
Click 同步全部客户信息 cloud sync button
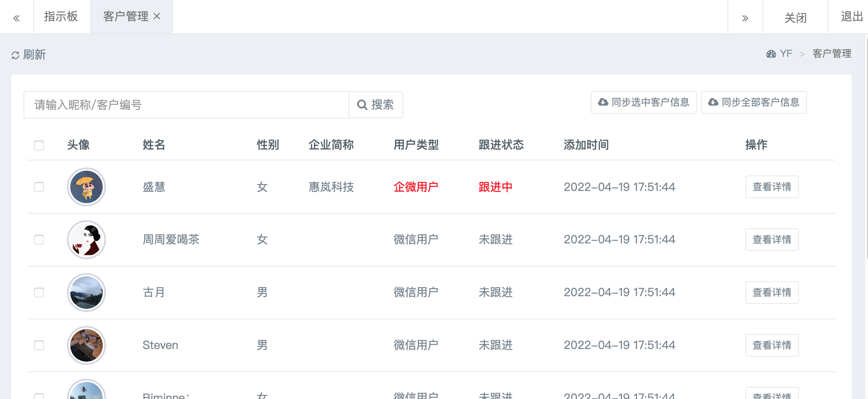pyautogui.click(x=754, y=102)
